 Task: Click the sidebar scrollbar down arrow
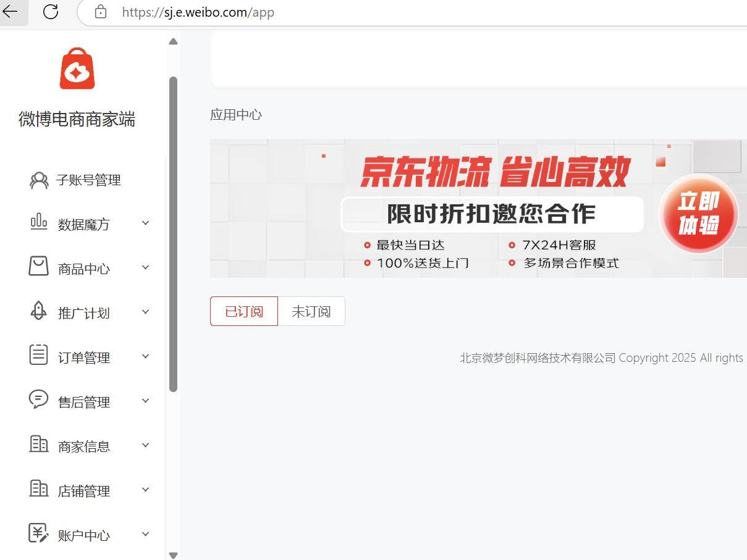tap(173, 555)
